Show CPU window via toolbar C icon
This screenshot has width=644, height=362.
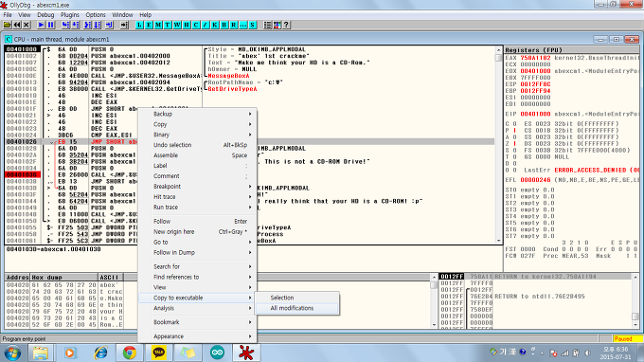click(196, 25)
